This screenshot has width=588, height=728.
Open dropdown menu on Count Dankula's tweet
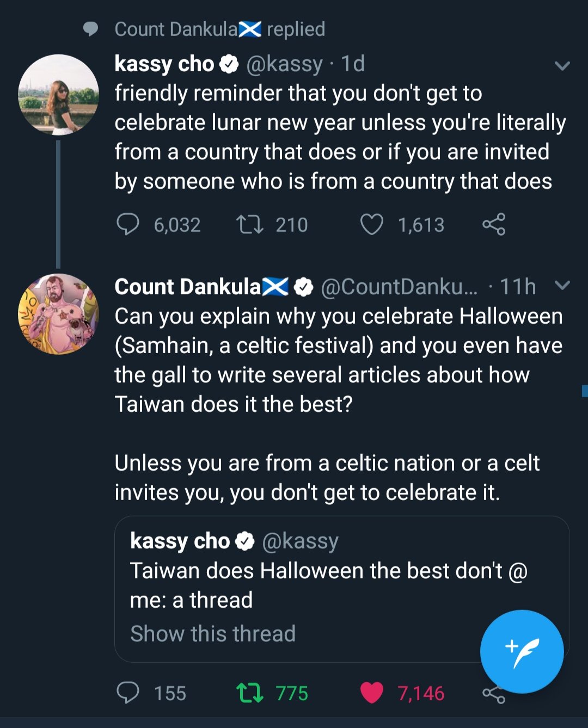click(x=562, y=285)
